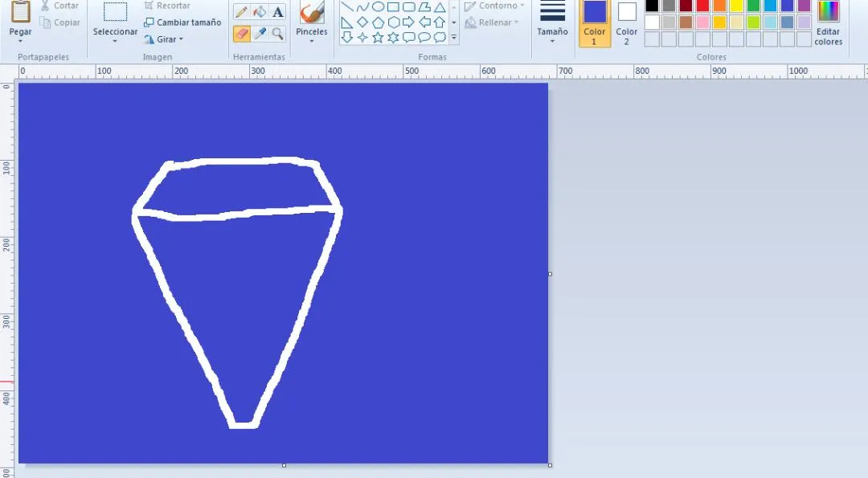Choose the oval shape
868x478 pixels.
(378, 7)
